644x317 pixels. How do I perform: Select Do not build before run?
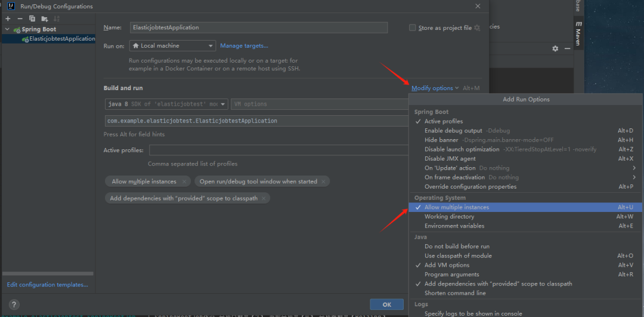(x=525, y=247)
